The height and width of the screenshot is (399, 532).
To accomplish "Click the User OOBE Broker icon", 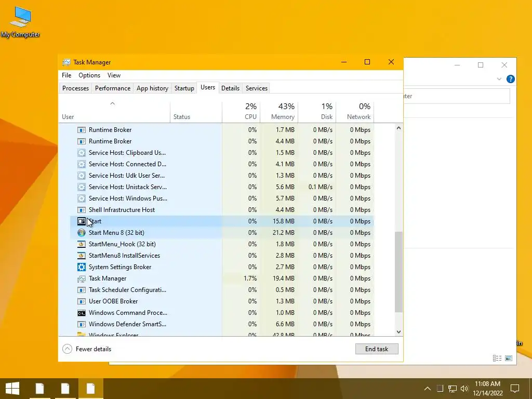I will pyautogui.click(x=82, y=301).
